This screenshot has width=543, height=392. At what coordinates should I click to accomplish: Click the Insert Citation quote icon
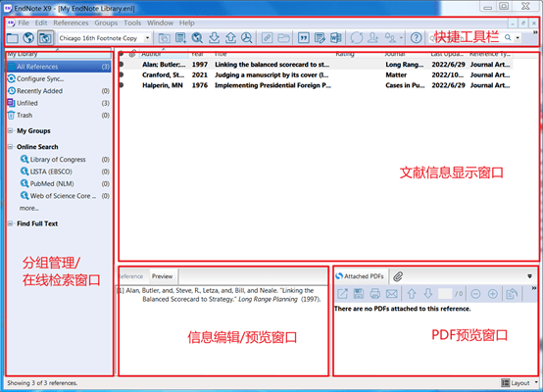(x=304, y=38)
